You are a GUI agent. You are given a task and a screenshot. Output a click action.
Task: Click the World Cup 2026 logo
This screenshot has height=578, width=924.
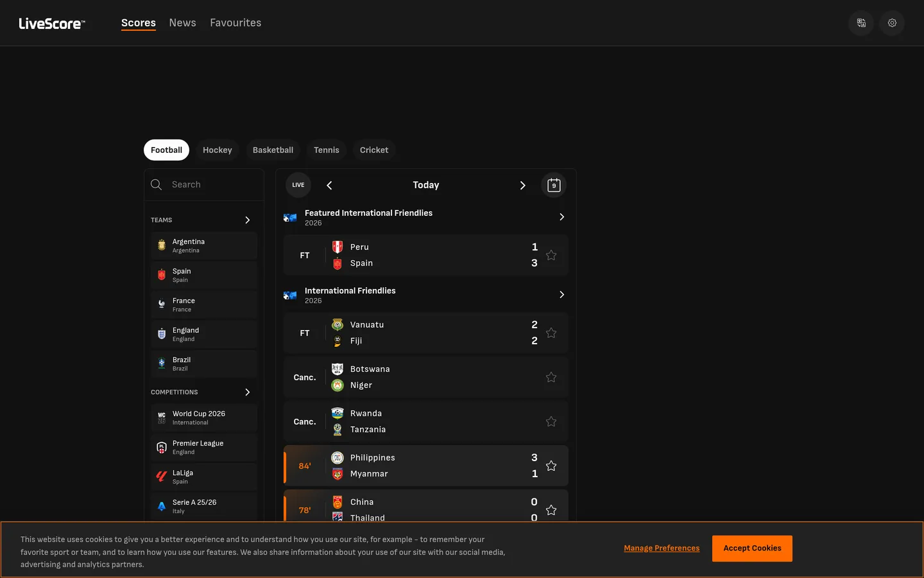[162, 417]
